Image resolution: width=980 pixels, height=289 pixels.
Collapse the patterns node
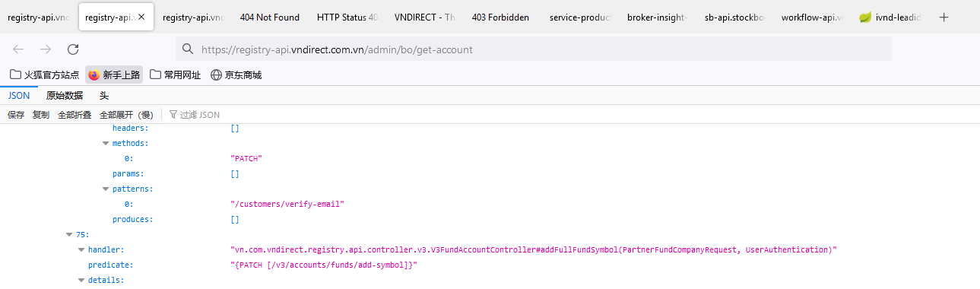106,189
